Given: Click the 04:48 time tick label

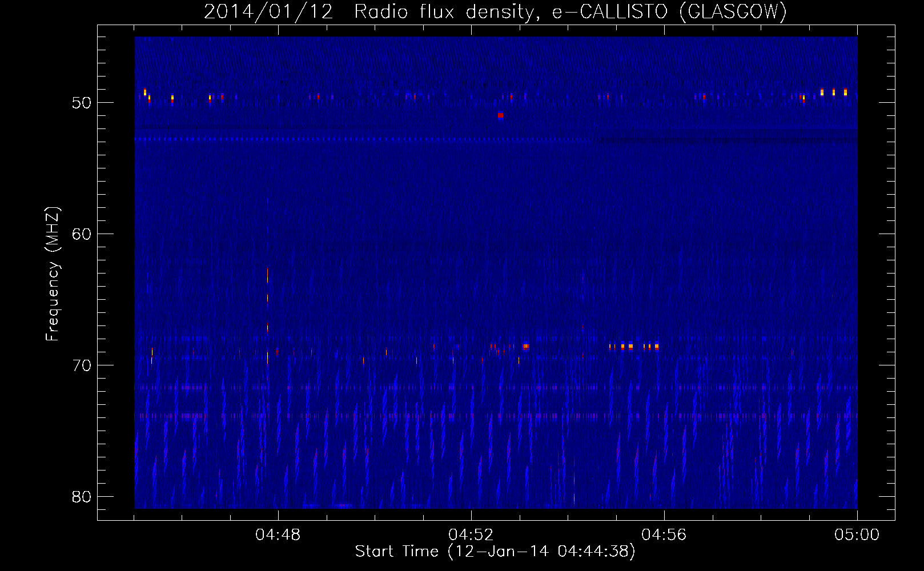Looking at the screenshot, I should pyautogui.click(x=278, y=535).
